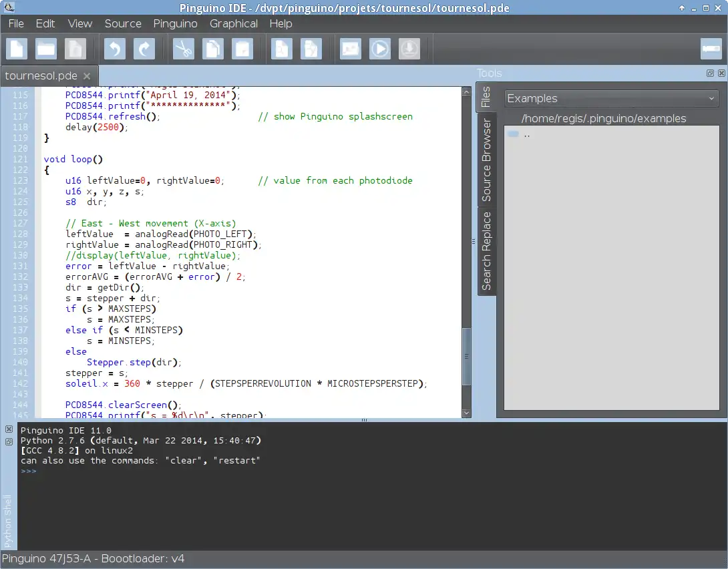Click the open file folder icon
The height and width of the screenshot is (569, 728).
point(46,49)
